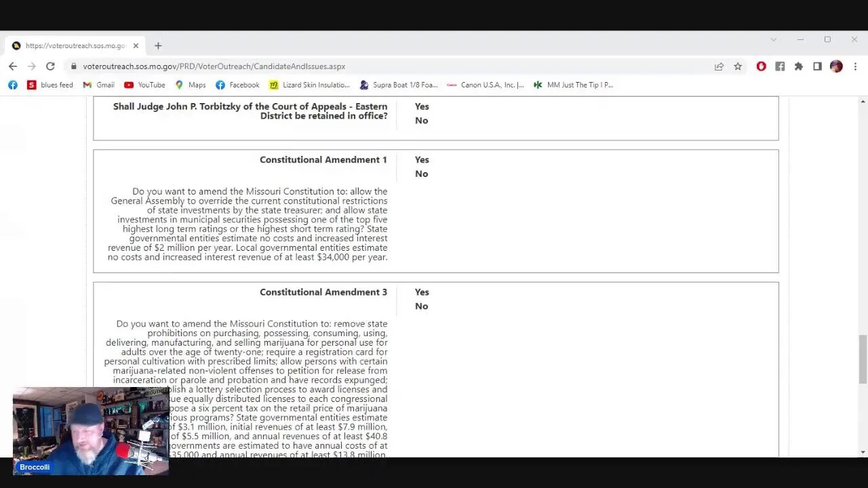Open MM Just The Tip bookmark
This screenshot has width=868, height=488.
573,85
